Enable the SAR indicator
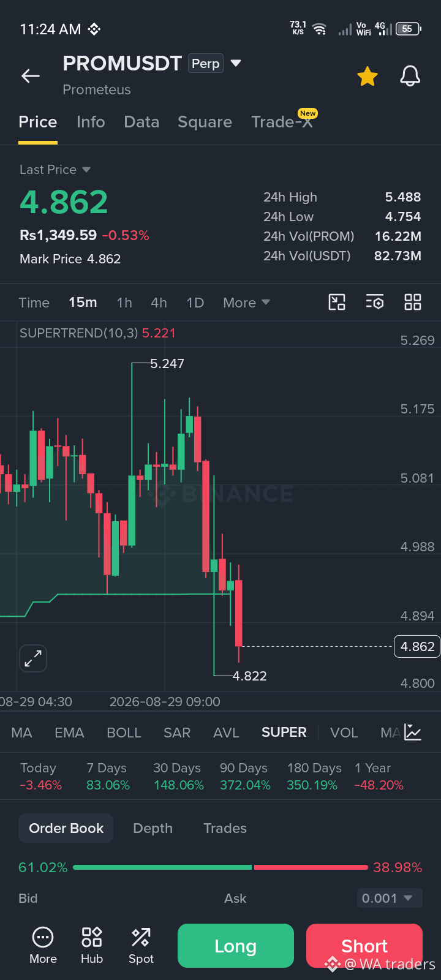Viewport: 441px width, 980px height. pos(177,733)
